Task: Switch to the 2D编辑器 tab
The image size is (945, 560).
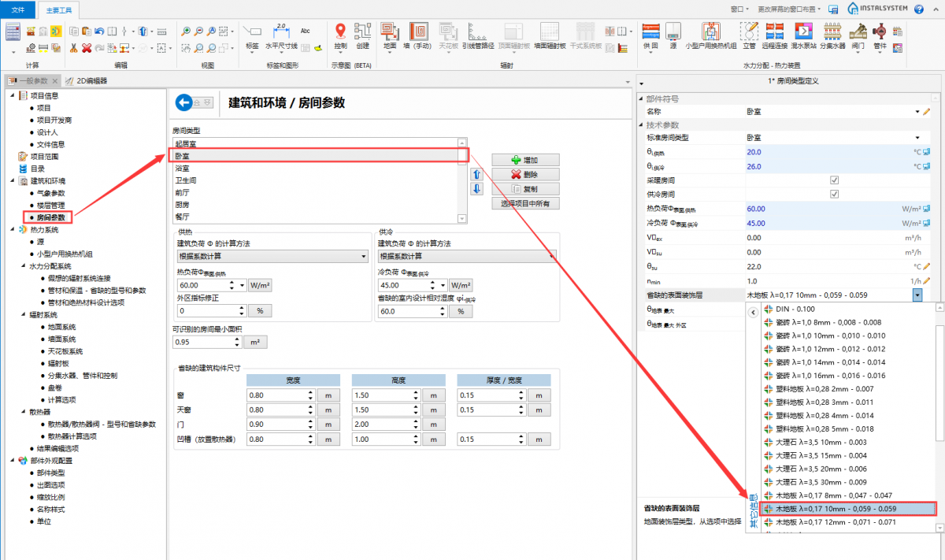Action: [87, 80]
